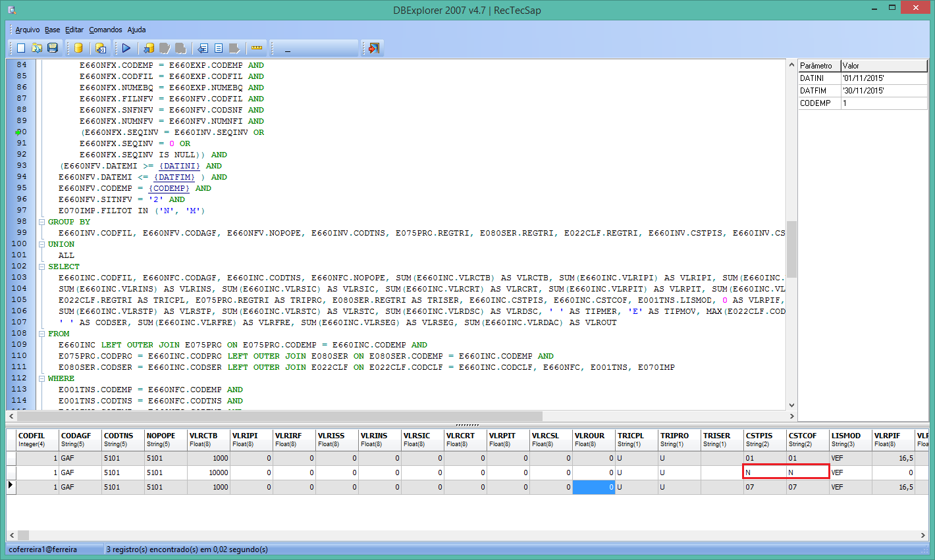Click the results grid scroll left arrow

click(11, 535)
